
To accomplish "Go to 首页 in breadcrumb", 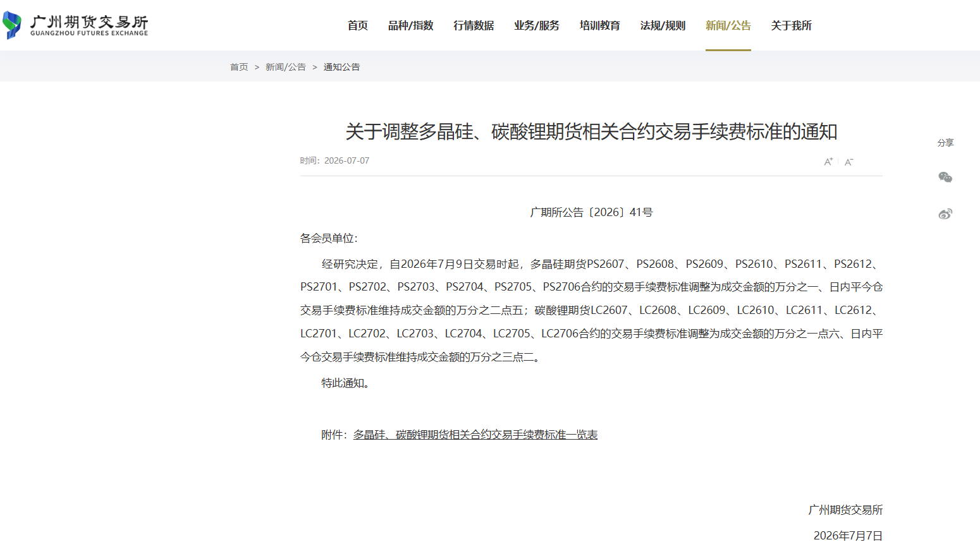I will click(x=239, y=67).
